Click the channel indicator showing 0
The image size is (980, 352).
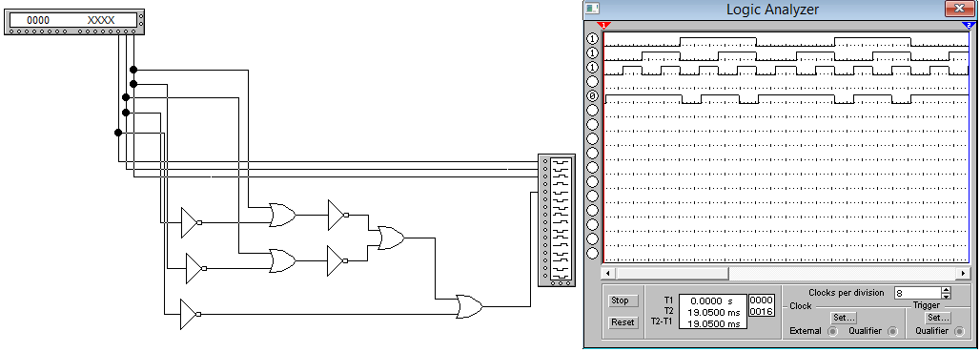pyautogui.click(x=593, y=96)
